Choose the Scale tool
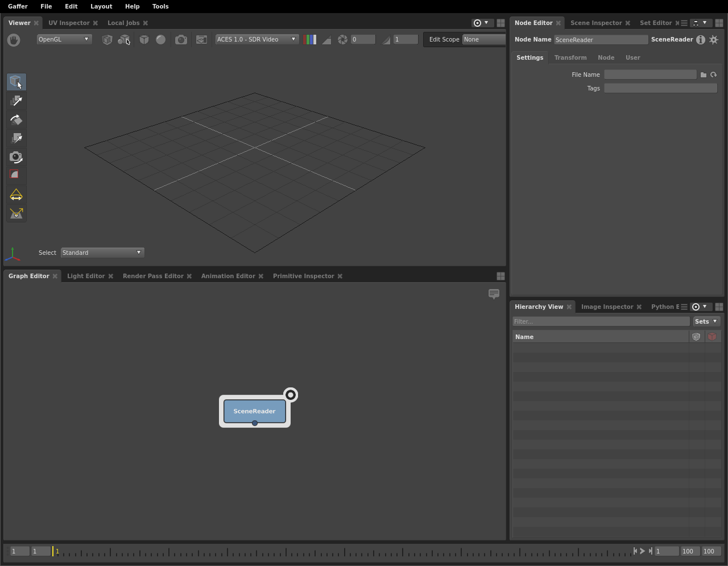Image resolution: width=728 pixels, height=566 pixels. (16, 139)
